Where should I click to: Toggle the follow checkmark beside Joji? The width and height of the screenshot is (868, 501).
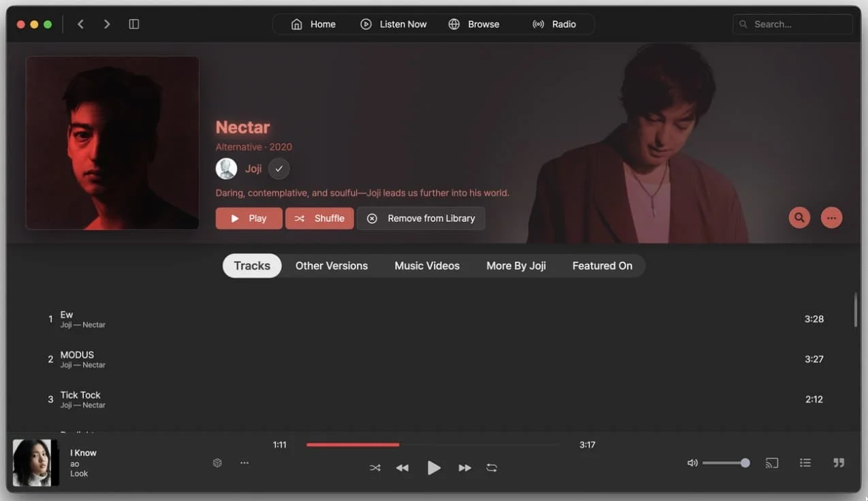[x=279, y=169]
